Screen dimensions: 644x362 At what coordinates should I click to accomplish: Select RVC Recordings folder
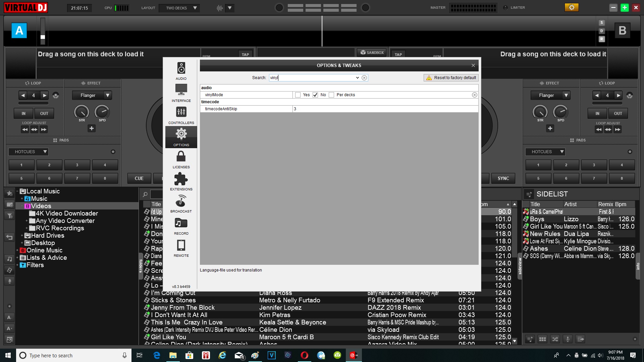coord(60,228)
